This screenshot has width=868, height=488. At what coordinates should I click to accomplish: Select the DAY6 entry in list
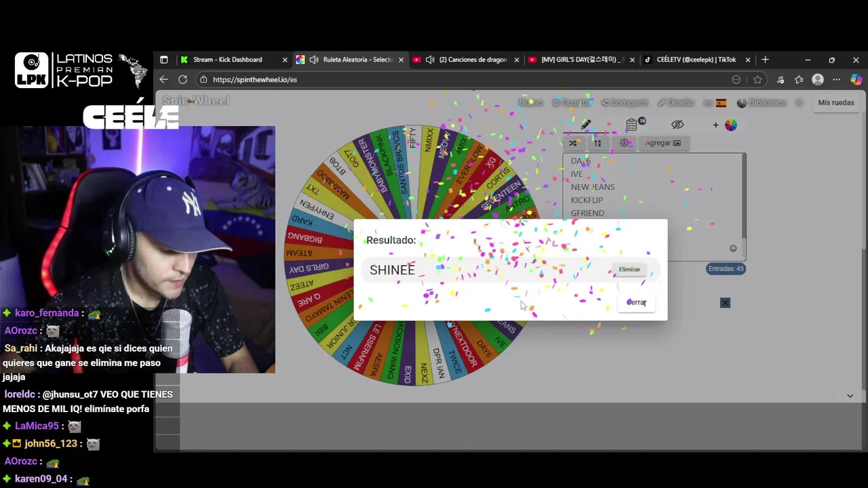[580, 161]
